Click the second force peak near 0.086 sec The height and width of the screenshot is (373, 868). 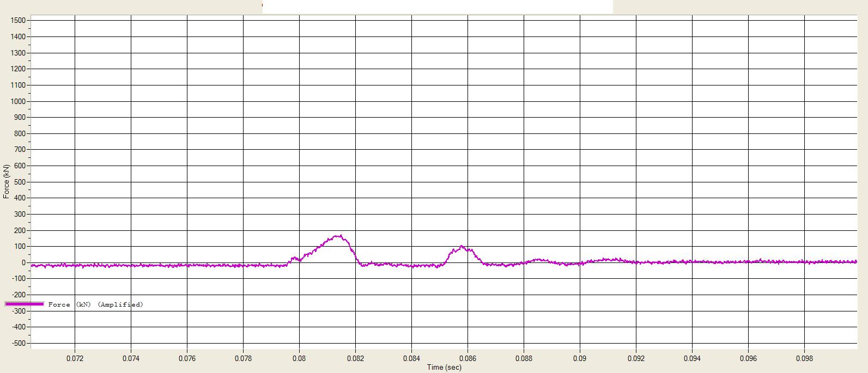click(x=462, y=247)
